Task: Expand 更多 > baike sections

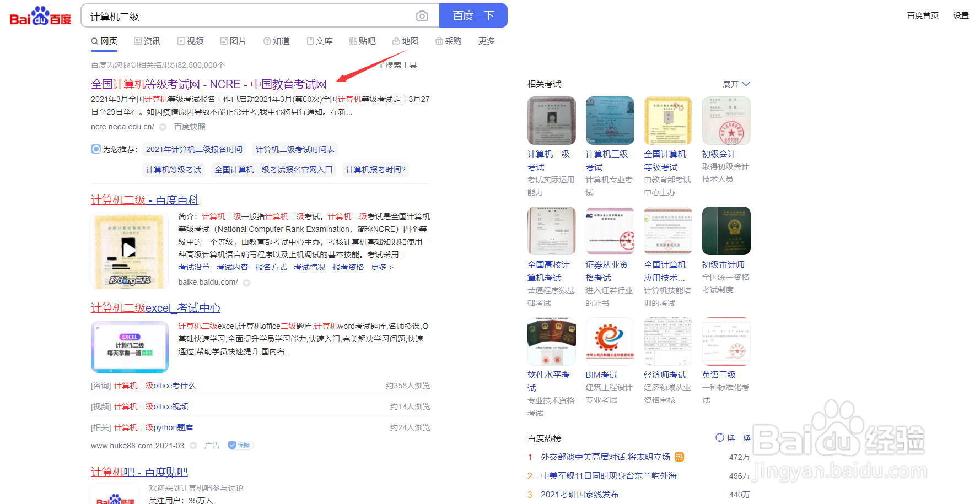Action: click(x=382, y=267)
